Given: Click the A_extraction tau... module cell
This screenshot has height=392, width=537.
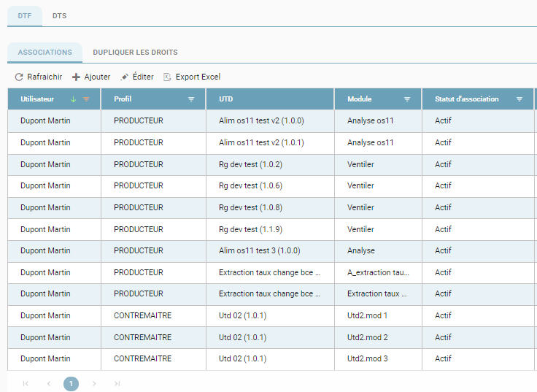Looking at the screenshot, I should (x=378, y=273).
